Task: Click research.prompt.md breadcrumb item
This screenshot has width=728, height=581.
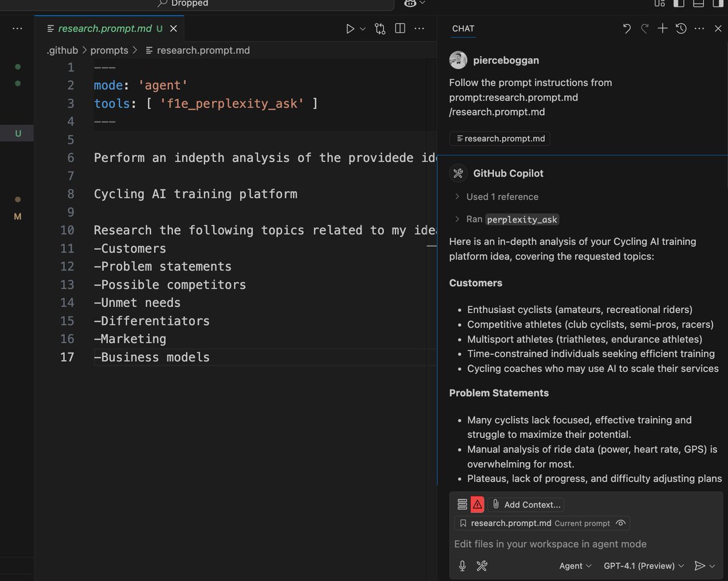Action: click(197, 50)
